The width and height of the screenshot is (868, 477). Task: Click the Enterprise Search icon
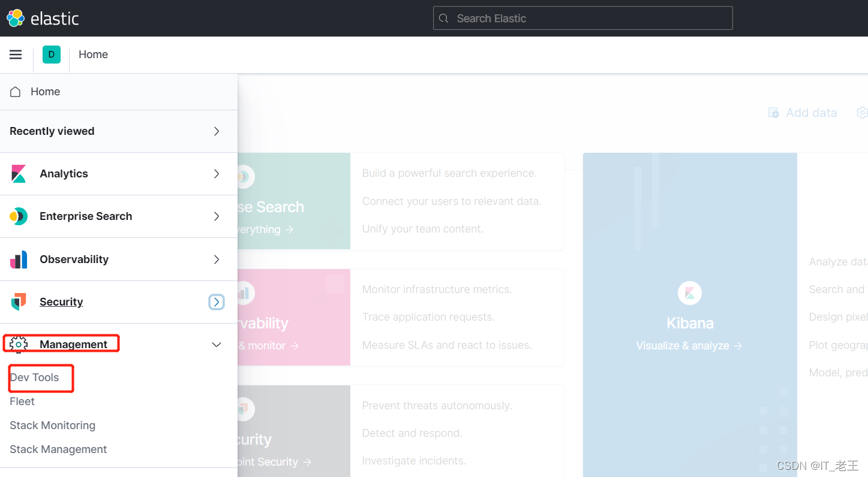(19, 216)
